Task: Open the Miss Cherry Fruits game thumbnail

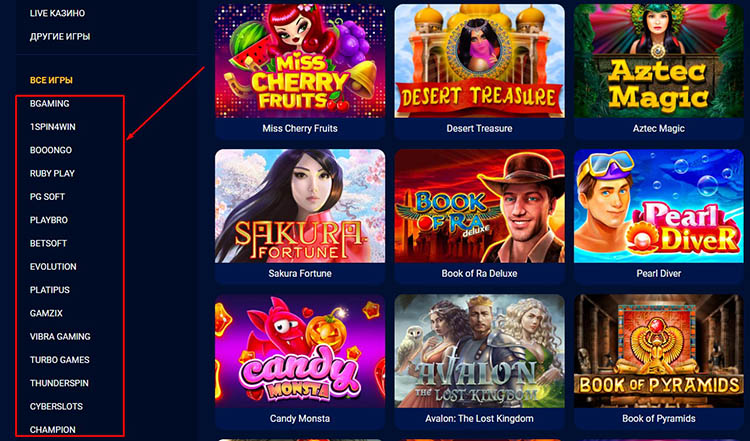Action: [300, 61]
